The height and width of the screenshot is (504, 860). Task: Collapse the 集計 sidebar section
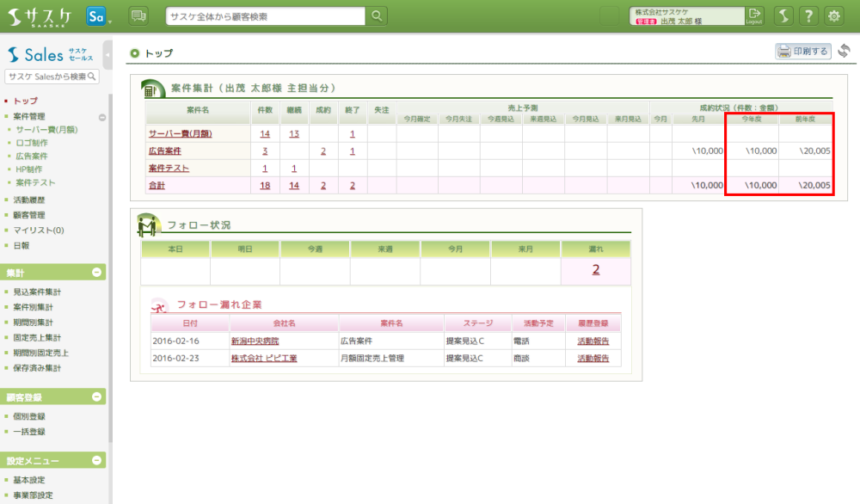pos(97,273)
